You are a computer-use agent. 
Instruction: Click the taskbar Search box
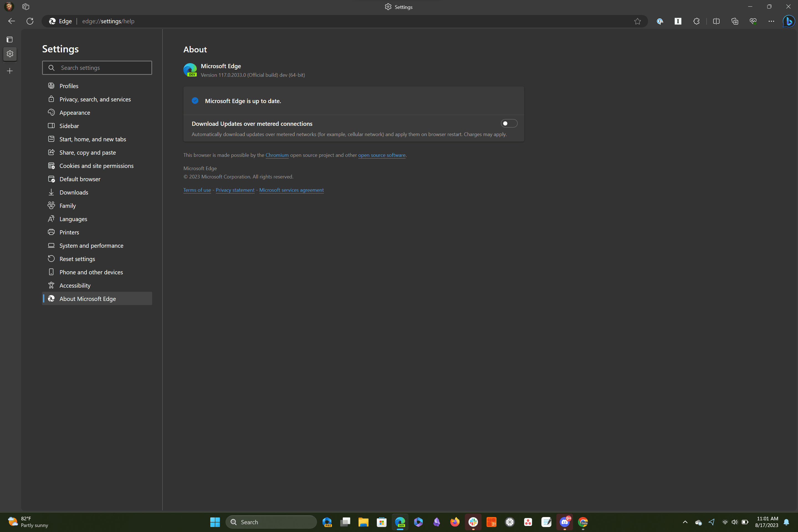pyautogui.click(x=271, y=522)
